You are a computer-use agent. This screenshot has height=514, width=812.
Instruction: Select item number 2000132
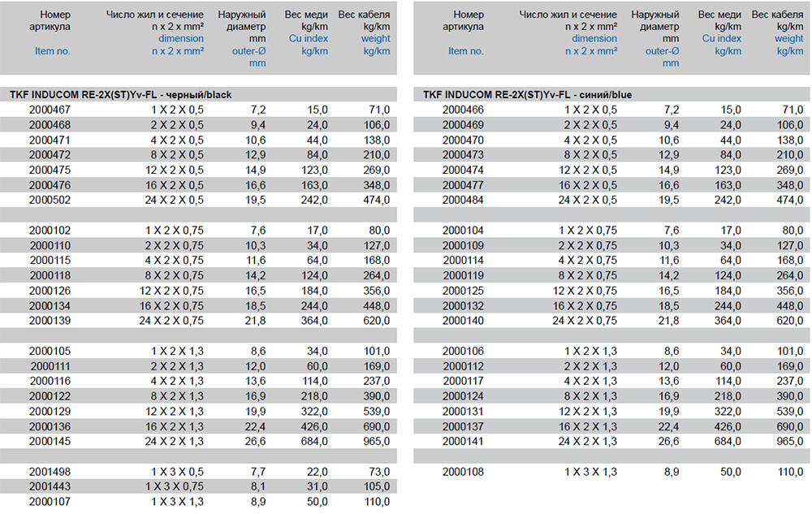[x=463, y=305]
